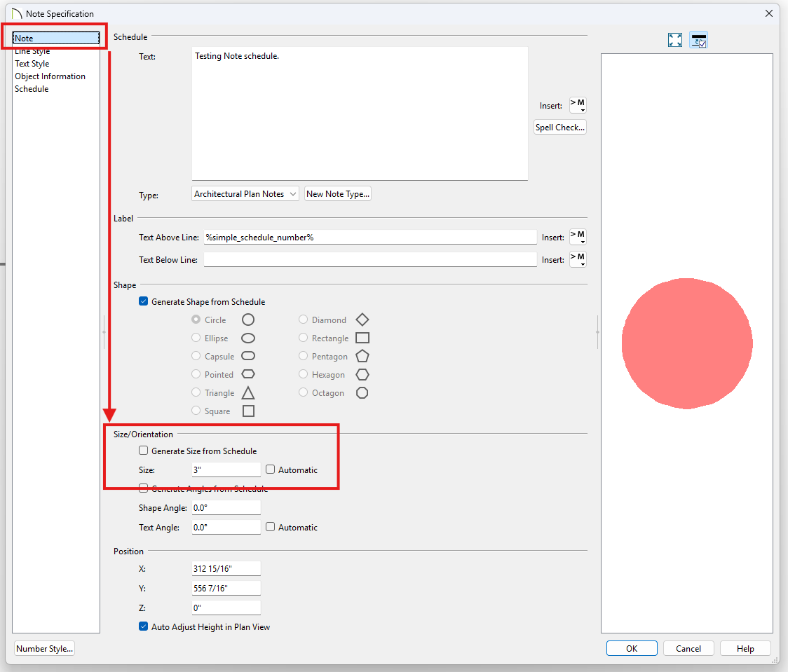Open the Object Information panel

click(x=50, y=76)
